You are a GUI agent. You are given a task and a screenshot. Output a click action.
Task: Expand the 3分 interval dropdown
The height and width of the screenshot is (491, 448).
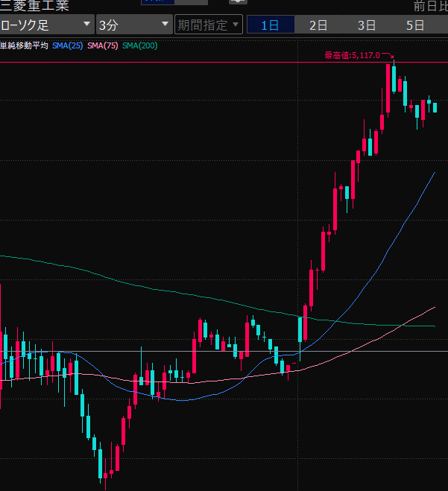pyautogui.click(x=134, y=25)
